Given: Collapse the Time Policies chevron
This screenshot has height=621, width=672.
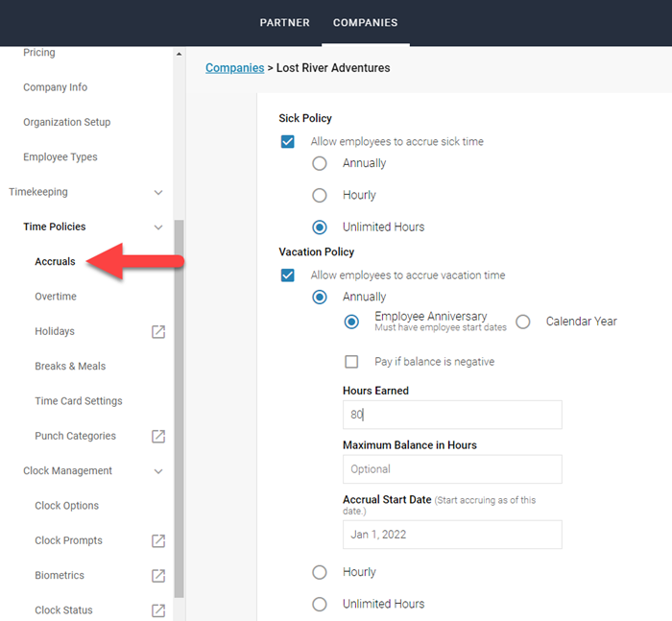Looking at the screenshot, I should click(158, 227).
